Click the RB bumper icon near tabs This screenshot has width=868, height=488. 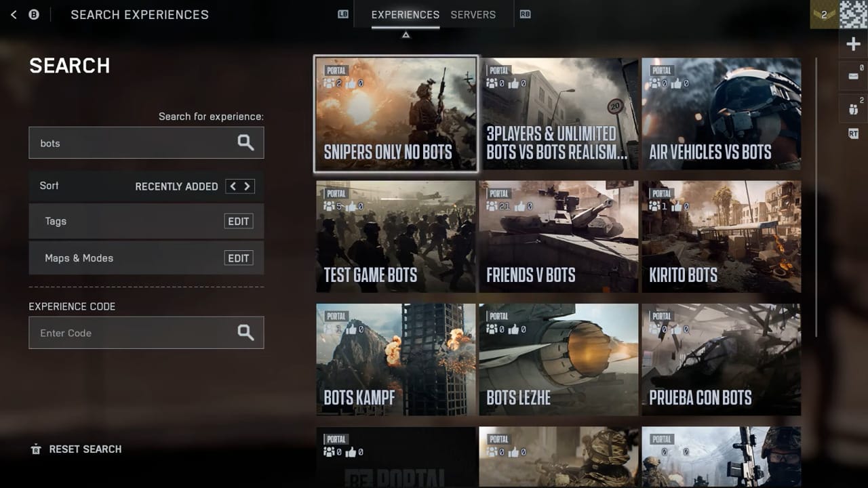pos(525,14)
